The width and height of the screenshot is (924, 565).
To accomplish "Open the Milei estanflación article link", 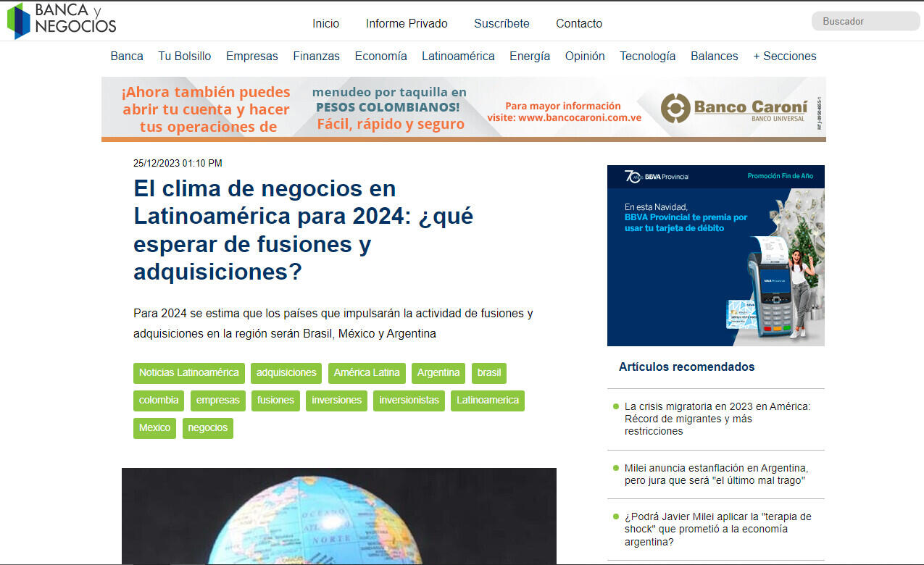I will coord(715,474).
